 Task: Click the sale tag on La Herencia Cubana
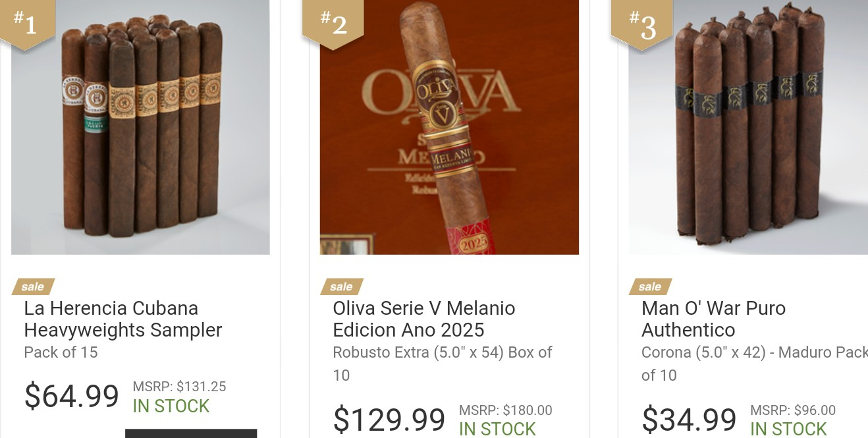click(33, 287)
